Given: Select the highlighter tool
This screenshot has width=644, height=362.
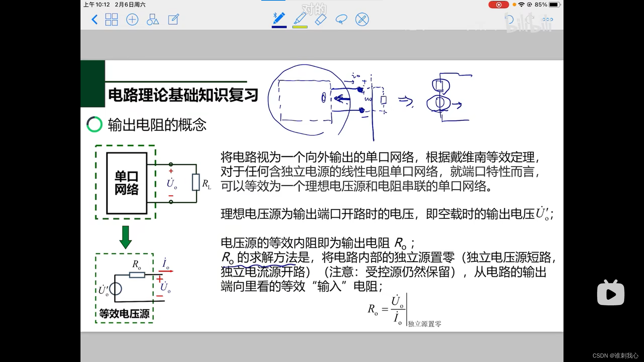Looking at the screenshot, I should (300, 18).
